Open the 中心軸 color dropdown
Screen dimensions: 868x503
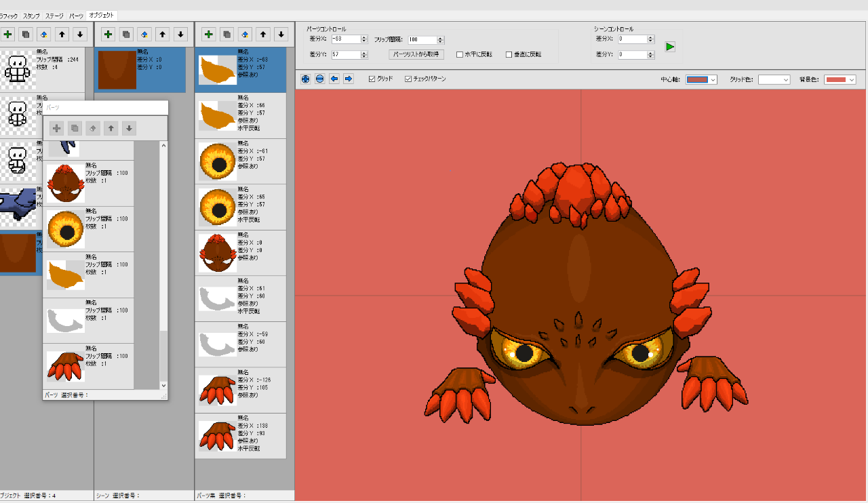pos(701,80)
